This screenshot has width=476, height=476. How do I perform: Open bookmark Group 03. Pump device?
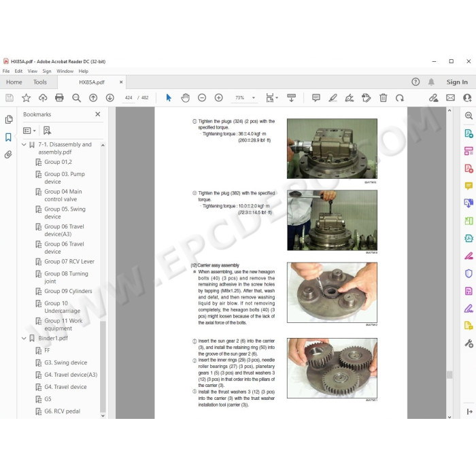tap(65, 177)
